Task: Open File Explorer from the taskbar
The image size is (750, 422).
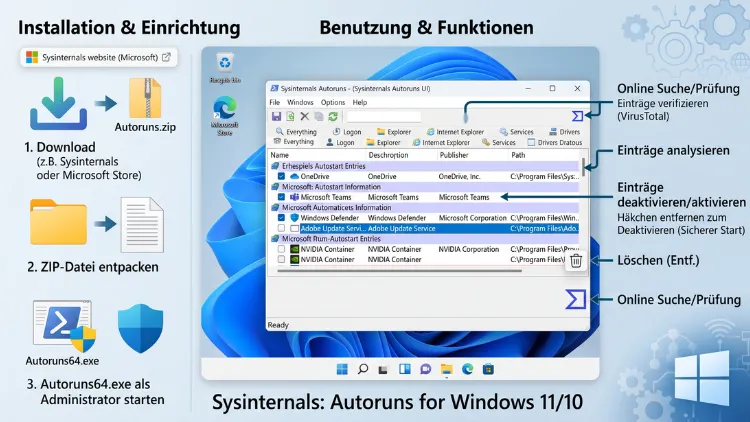Action: pos(447,369)
